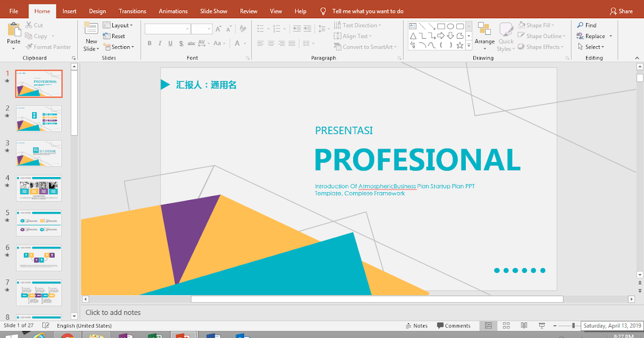Start Slide Show from status bar
The height and width of the screenshot is (338, 644).
click(542, 326)
